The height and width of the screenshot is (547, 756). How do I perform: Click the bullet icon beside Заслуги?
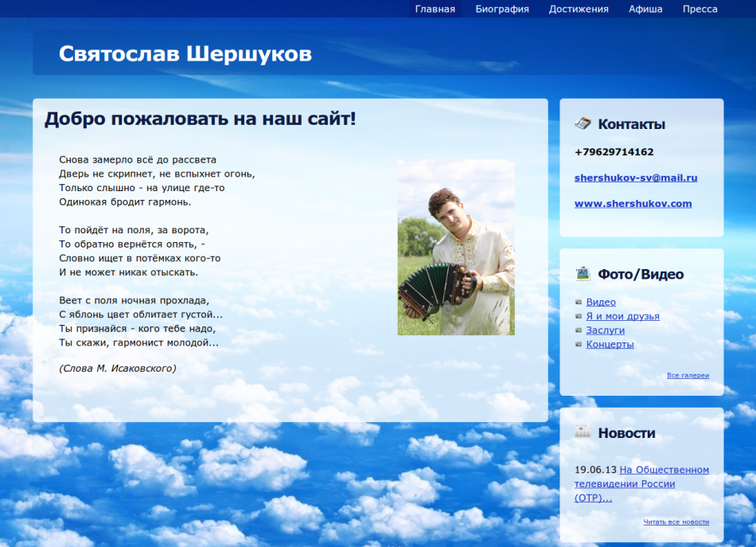[579, 330]
